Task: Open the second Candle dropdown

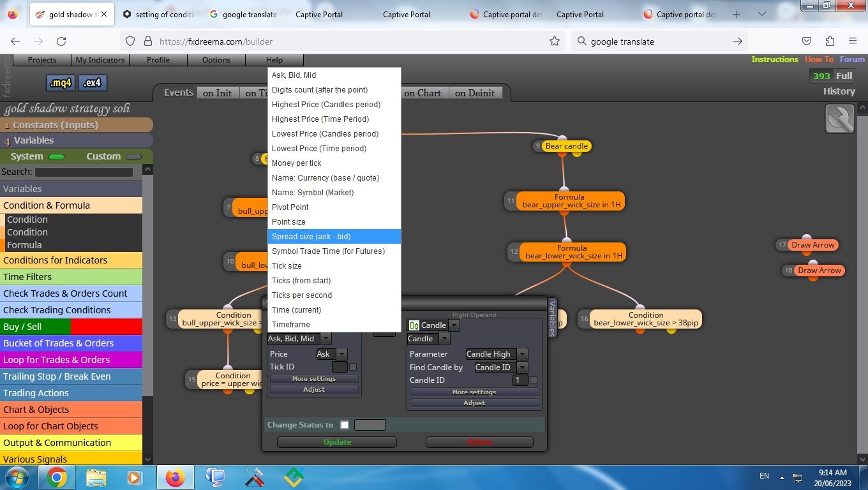Action: click(x=429, y=339)
